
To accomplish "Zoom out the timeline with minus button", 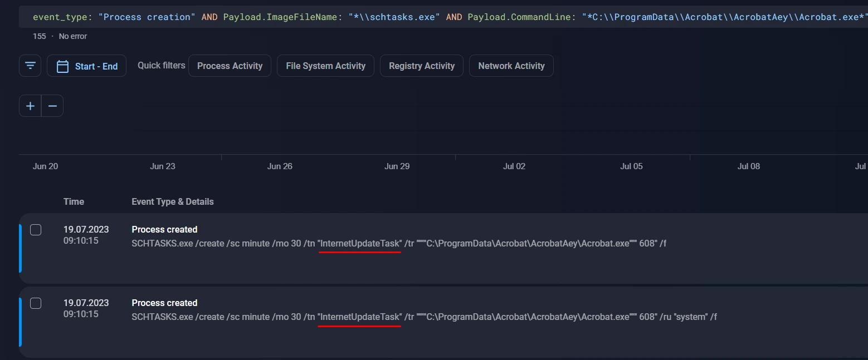I will pos(52,106).
